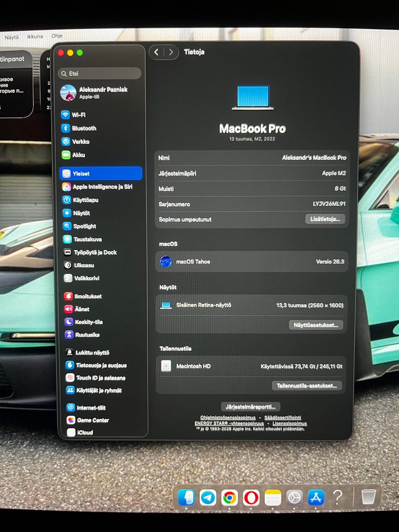This screenshot has width=399, height=532.
Task: Click the Sisäinen Retina-näyttö display entry
Action: pyautogui.click(x=252, y=305)
